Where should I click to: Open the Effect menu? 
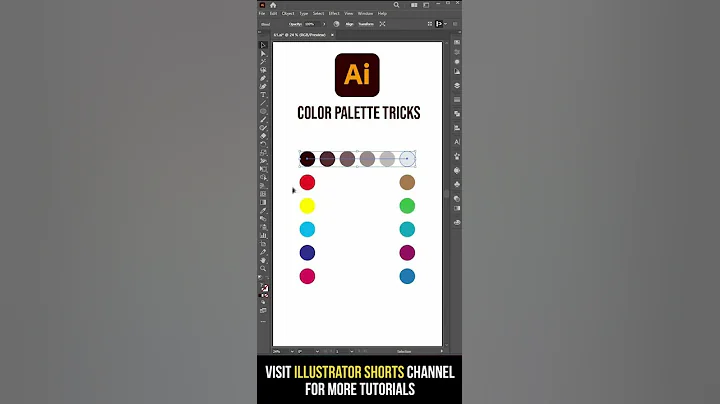[334, 13]
